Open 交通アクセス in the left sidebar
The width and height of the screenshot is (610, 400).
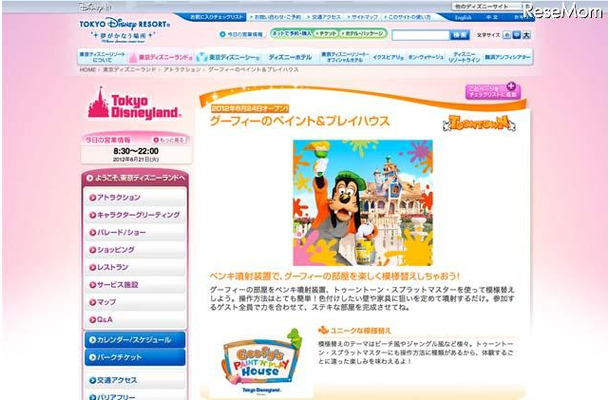(x=135, y=380)
